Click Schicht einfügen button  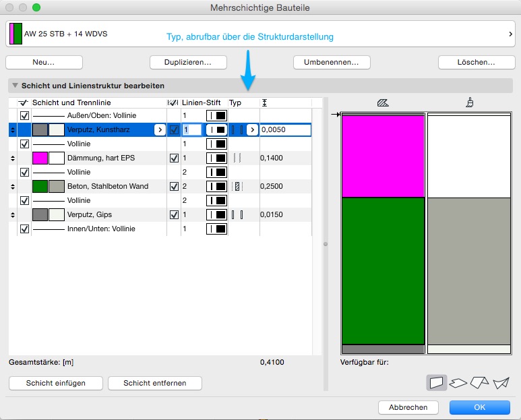(56, 383)
